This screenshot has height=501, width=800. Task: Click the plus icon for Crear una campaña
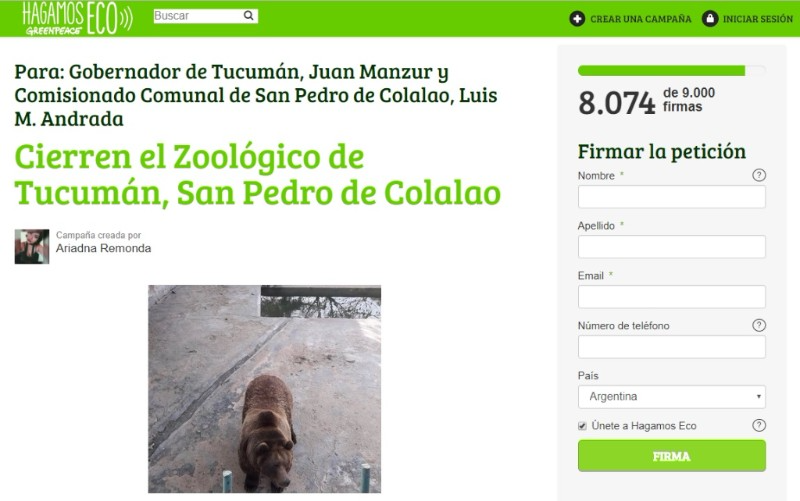tap(577, 19)
